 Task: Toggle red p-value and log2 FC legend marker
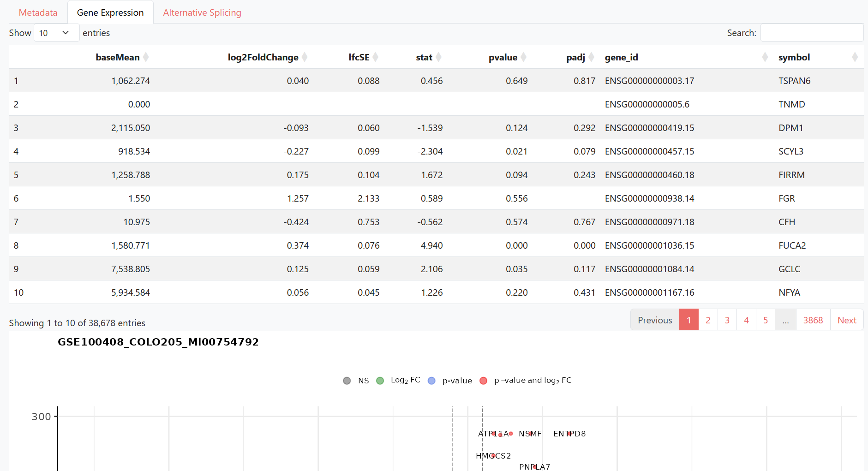click(x=483, y=381)
